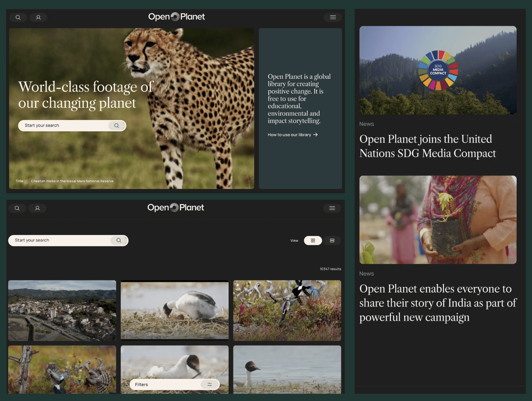
Task: Click the Open Planet logo in the top homepage header
Action: point(176,17)
